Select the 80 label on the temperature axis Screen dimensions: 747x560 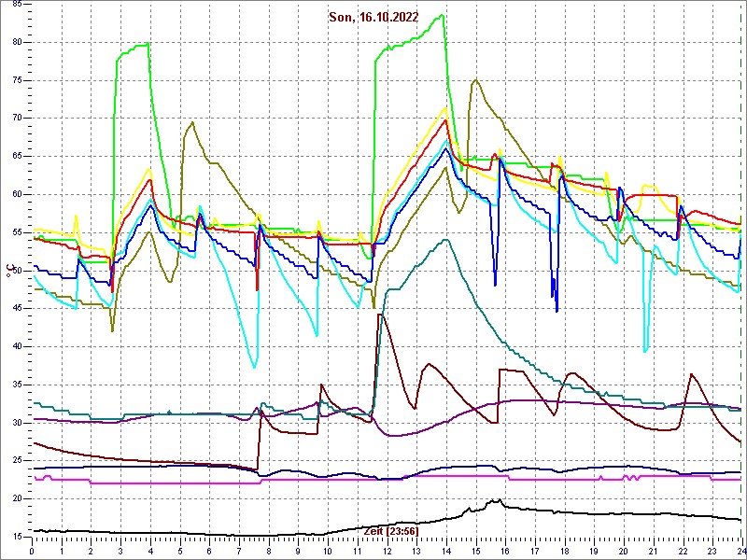pyautogui.click(x=16, y=42)
